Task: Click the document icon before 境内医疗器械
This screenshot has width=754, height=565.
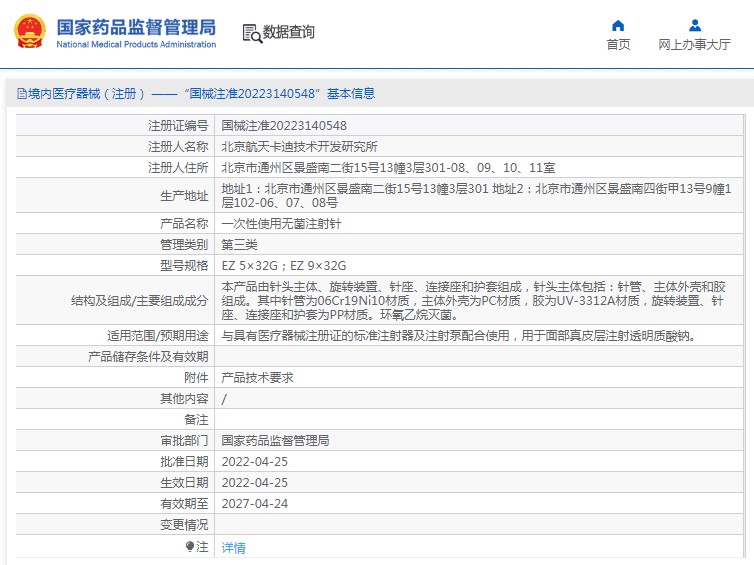Action: (22, 93)
